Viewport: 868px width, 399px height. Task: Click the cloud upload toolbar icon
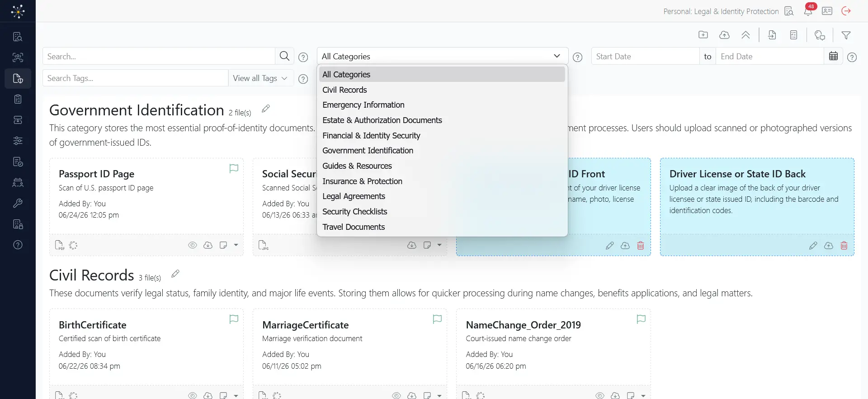click(724, 35)
